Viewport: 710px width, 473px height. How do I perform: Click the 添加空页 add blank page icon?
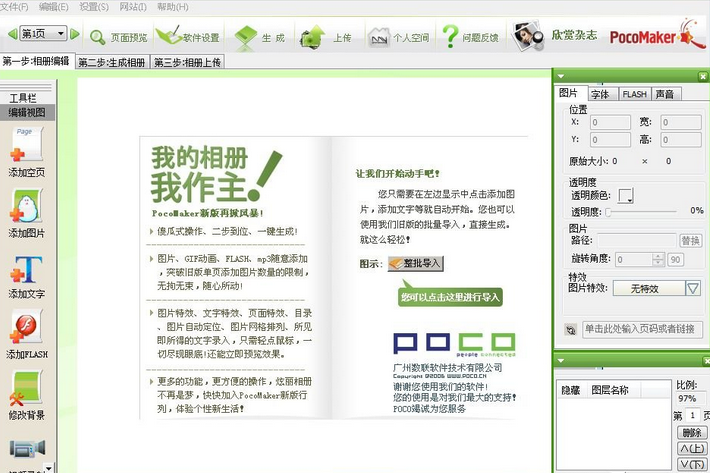tap(27, 144)
